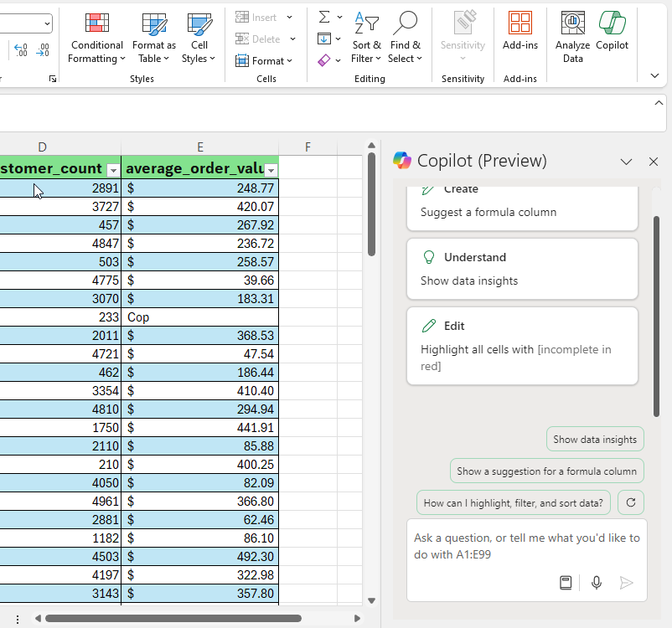Click the Format as Table icon
672x628 pixels.
tap(154, 23)
